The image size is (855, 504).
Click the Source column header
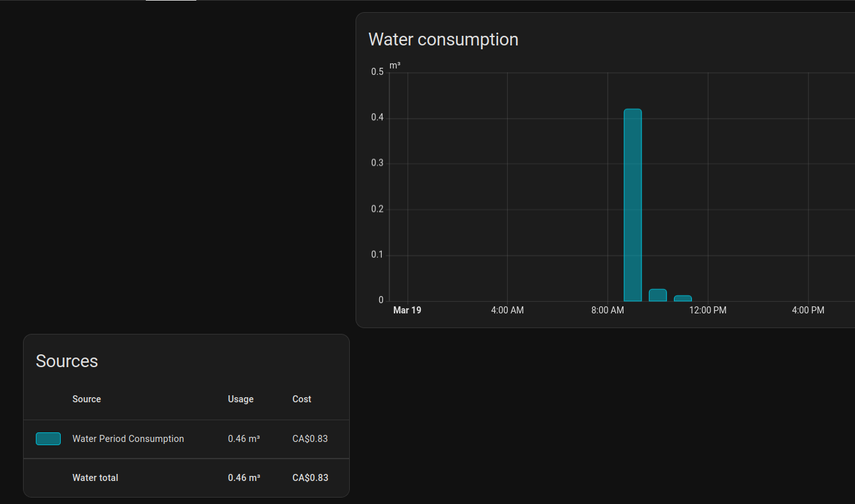pyautogui.click(x=86, y=399)
